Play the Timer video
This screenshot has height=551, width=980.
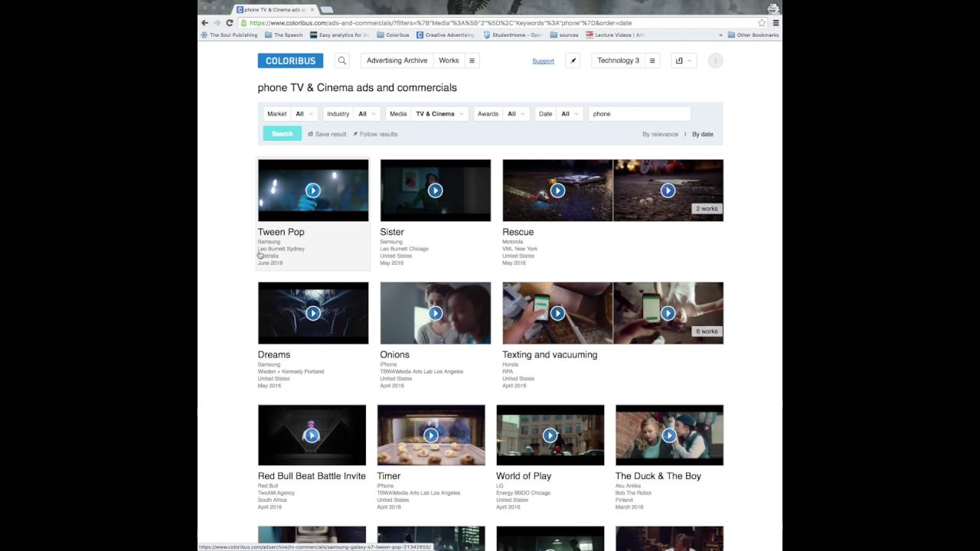click(431, 435)
